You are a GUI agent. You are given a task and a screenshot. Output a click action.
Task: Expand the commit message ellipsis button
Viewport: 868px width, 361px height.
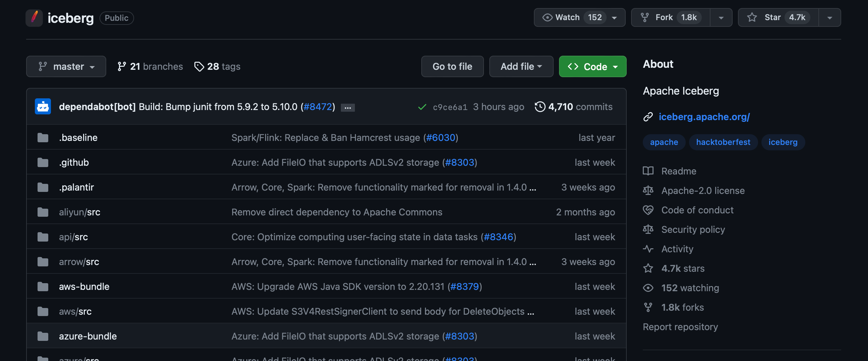pyautogui.click(x=348, y=108)
